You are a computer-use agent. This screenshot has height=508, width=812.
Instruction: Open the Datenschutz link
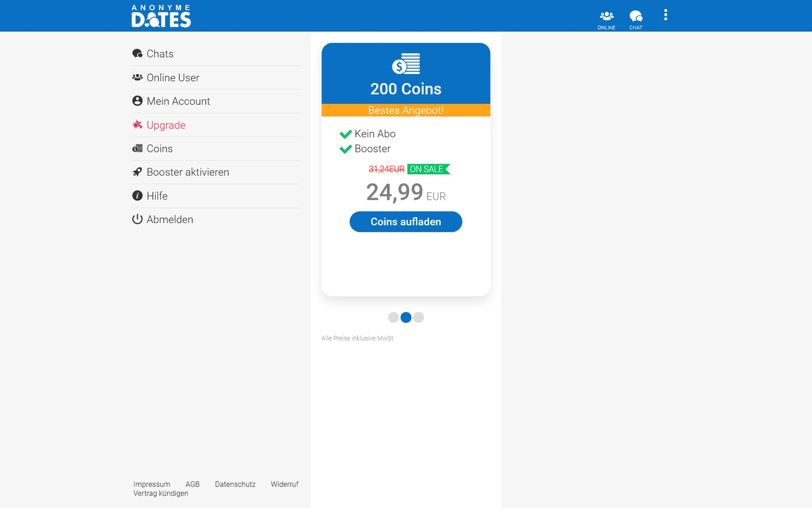[x=235, y=484]
